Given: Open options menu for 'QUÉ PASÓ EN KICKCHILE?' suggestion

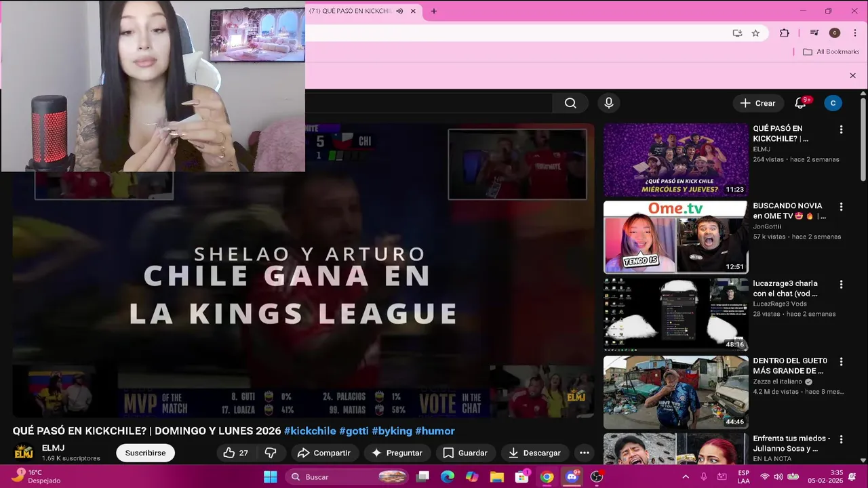Looking at the screenshot, I should coord(841,129).
